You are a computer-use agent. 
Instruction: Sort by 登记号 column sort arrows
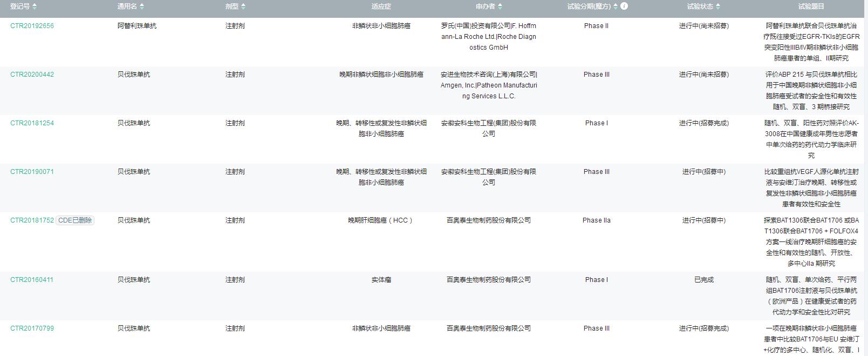click(x=35, y=6)
